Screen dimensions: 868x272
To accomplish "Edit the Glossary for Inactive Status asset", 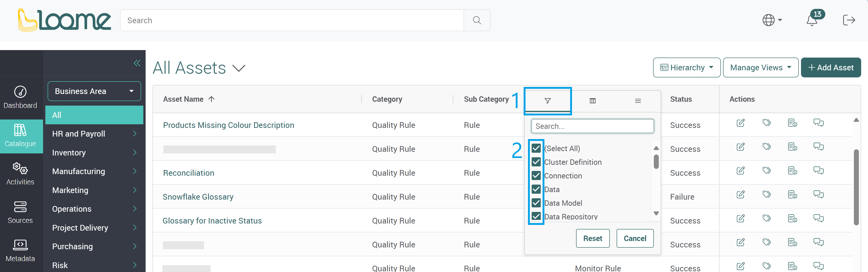I will (740, 219).
